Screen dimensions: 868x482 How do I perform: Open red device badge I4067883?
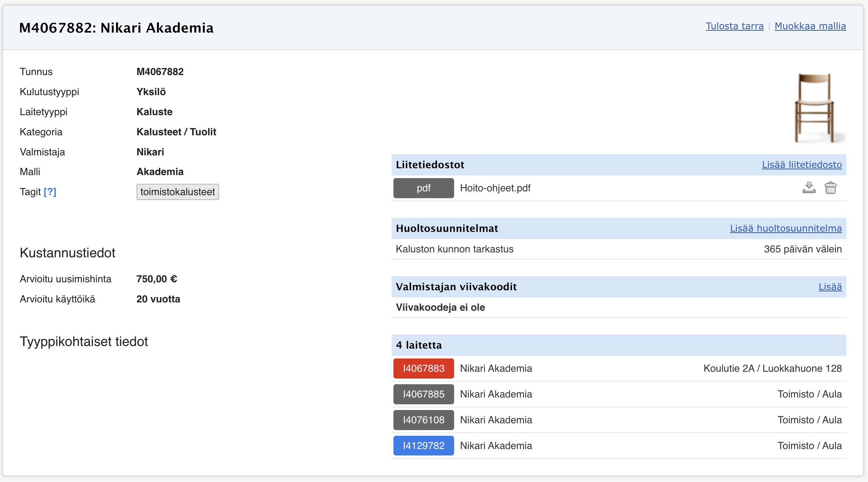coord(423,368)
